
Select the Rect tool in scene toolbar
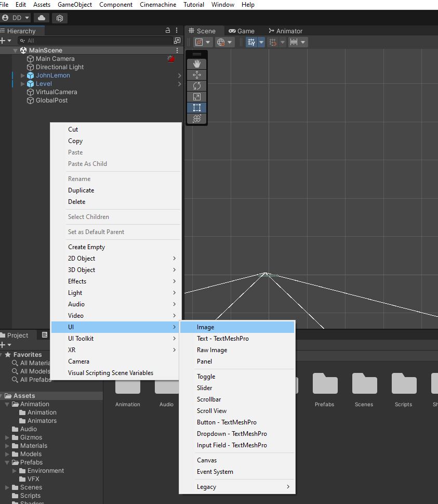(x=197, y=108)
